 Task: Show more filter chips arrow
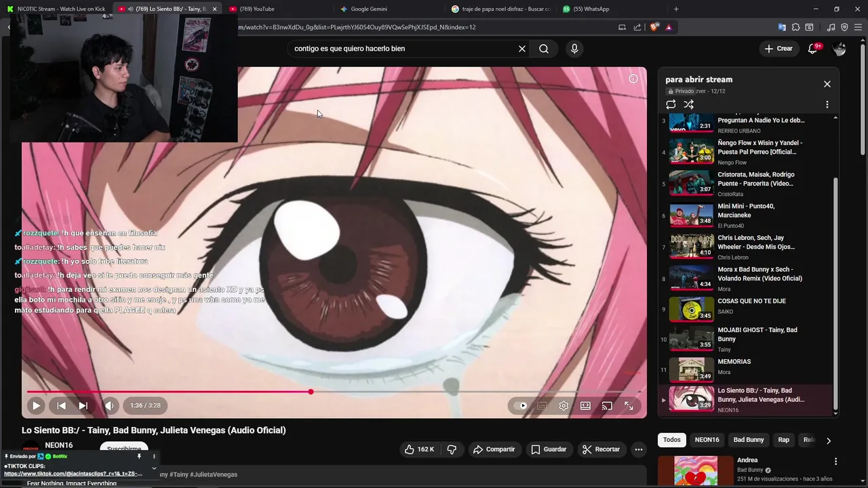point(829,441)
